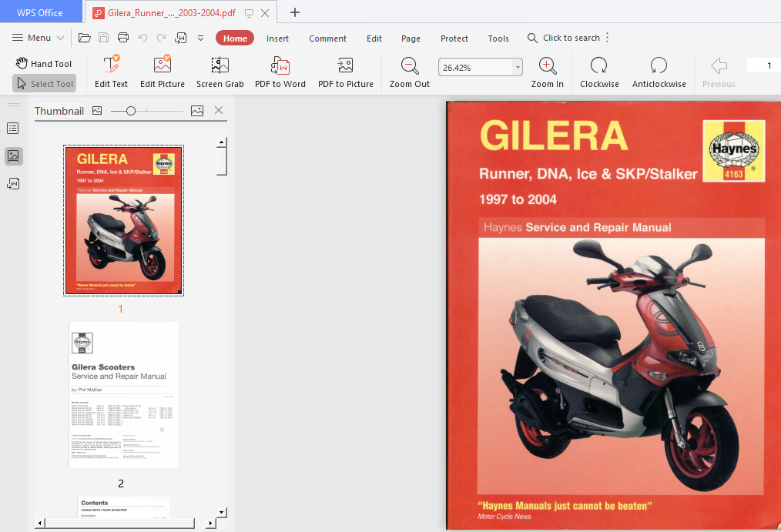Image resolution: width=781 pixels, height=532 pixels.
Task: Click the Redo arrow icon
Action: (x=162, y=38)
